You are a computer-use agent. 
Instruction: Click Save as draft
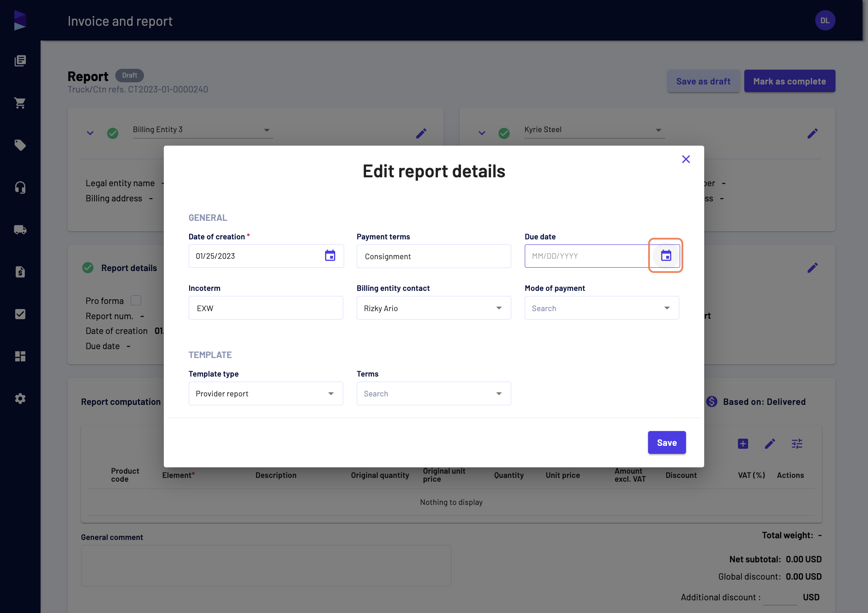tap(703, 81)
